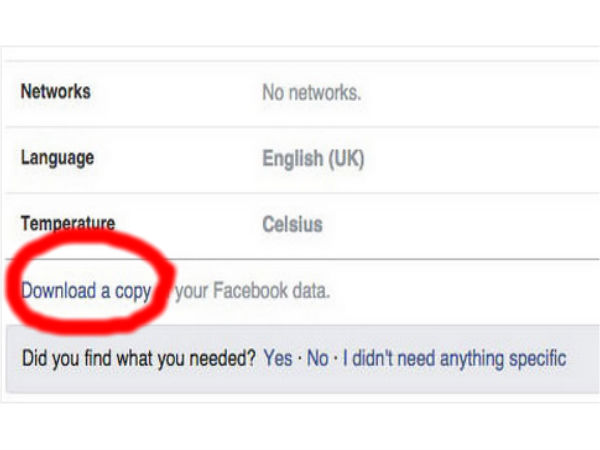The image size is (600, 450).
Task: Edit the English (UK) language value
Action: click(313, 158)
